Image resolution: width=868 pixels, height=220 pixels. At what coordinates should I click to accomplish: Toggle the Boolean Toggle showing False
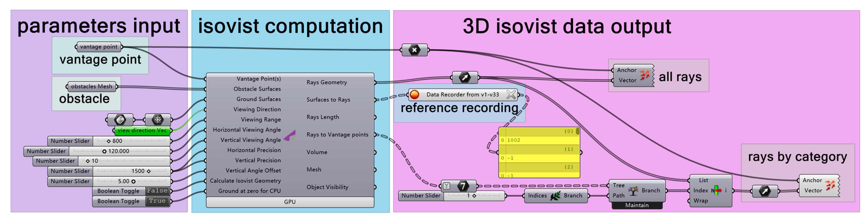tap(131, 191)
